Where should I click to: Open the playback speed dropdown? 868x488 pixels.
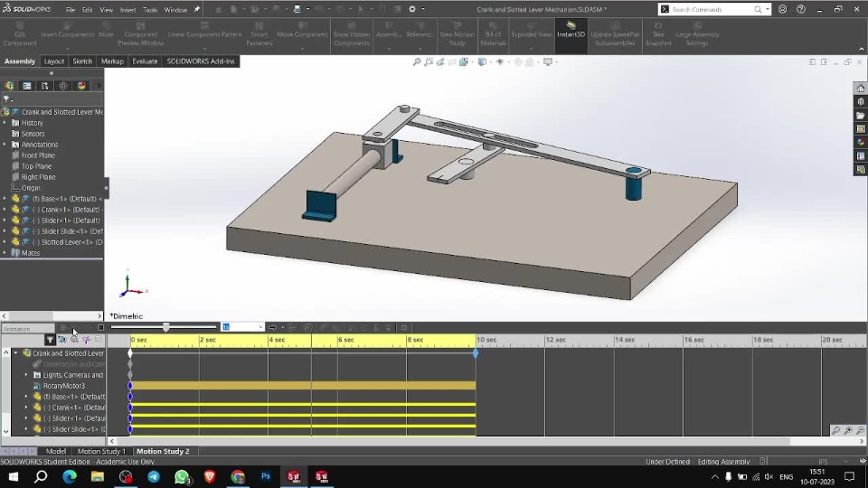pos(259,327)
